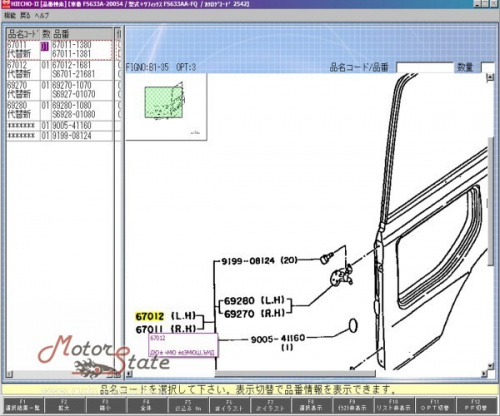This screenshot has width=500, height=416.
Task: Click the 67012 tooltip popup
Action: click(183, 345)
